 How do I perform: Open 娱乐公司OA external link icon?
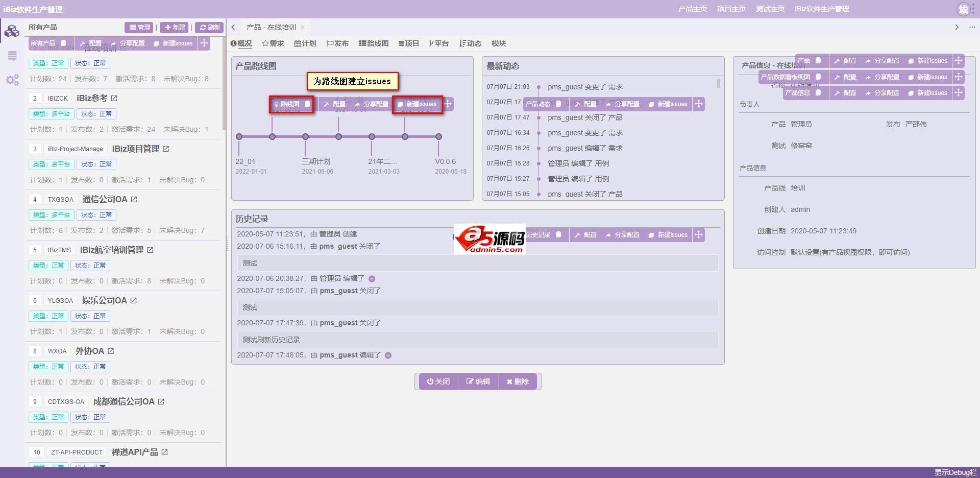click(x=133, y=300)
